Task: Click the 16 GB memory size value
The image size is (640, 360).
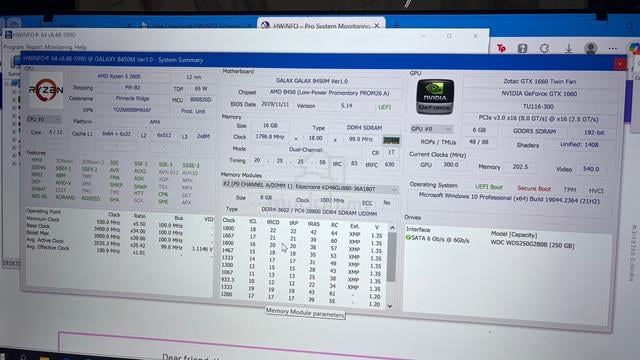Action: tap(270, 126)
